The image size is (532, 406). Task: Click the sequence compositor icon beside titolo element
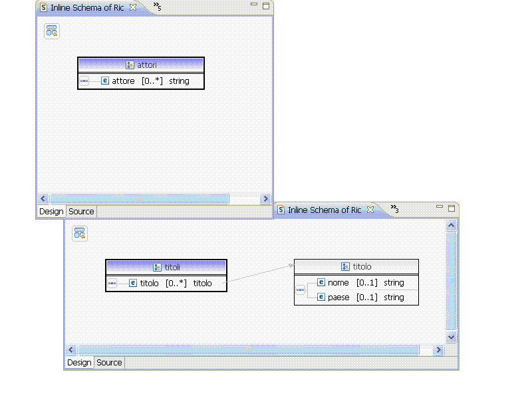click(x=112, y=283)
